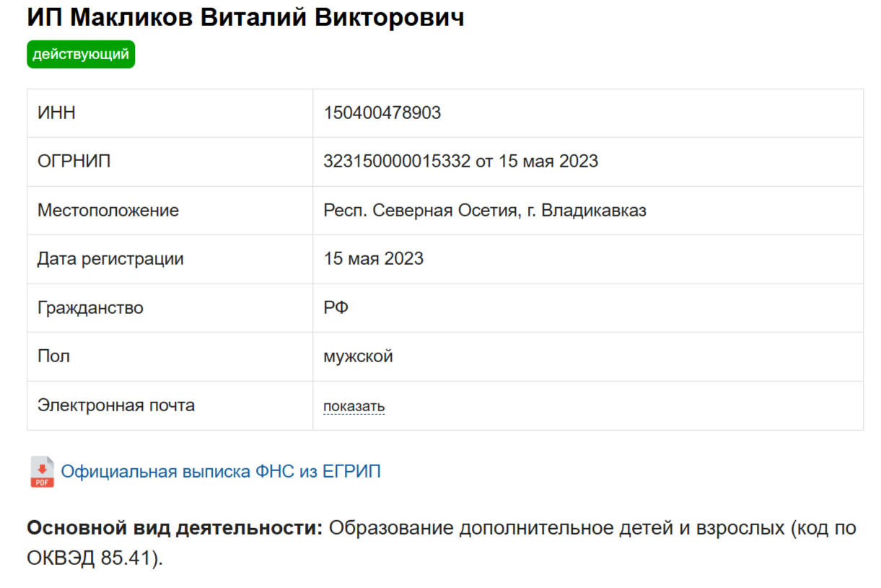Image resolution: width=881 pixels, height=588 pixels.
Task: Click the gender value мужской
Action: click(x=358, y=356)
